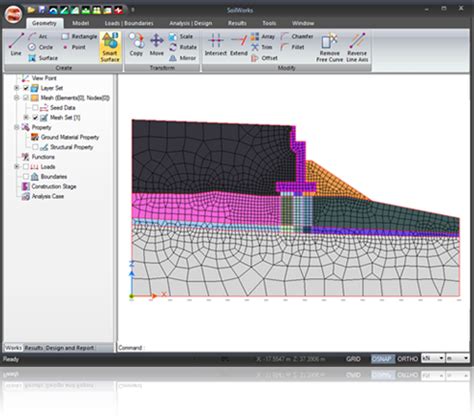Viewport: 474px width, 420px height.
Task: Switch to the Works panel tab
Action: [x=13, y=348]
